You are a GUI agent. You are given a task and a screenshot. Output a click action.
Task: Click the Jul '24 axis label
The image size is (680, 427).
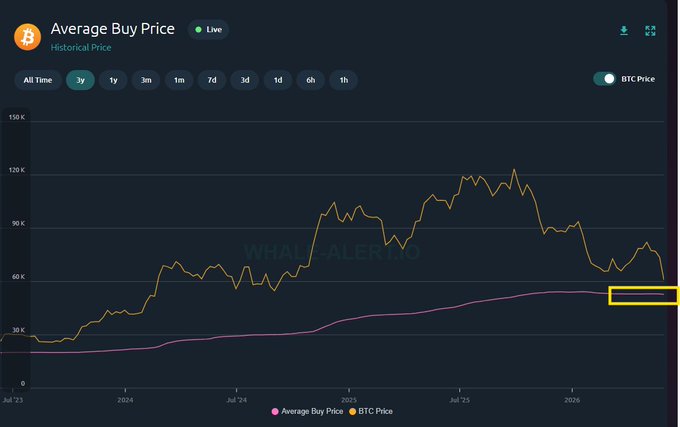pos(236,400)
